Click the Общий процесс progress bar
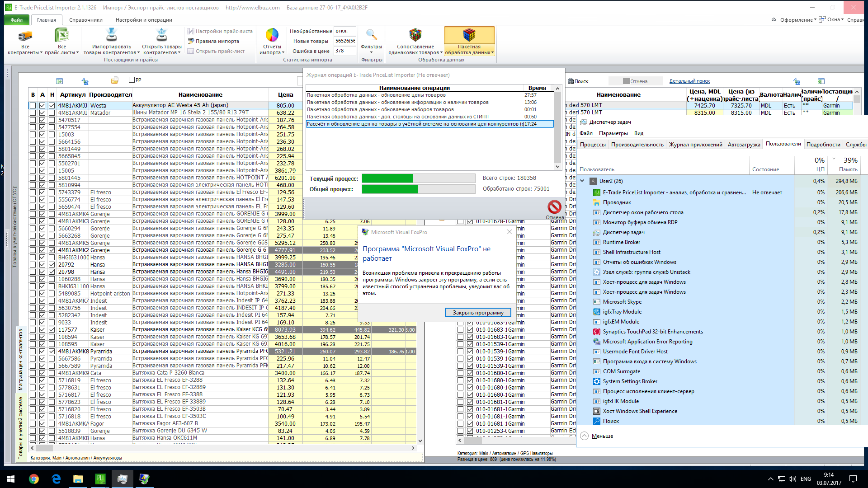Viewport: 868px width, 488px height. pos(418,189)
